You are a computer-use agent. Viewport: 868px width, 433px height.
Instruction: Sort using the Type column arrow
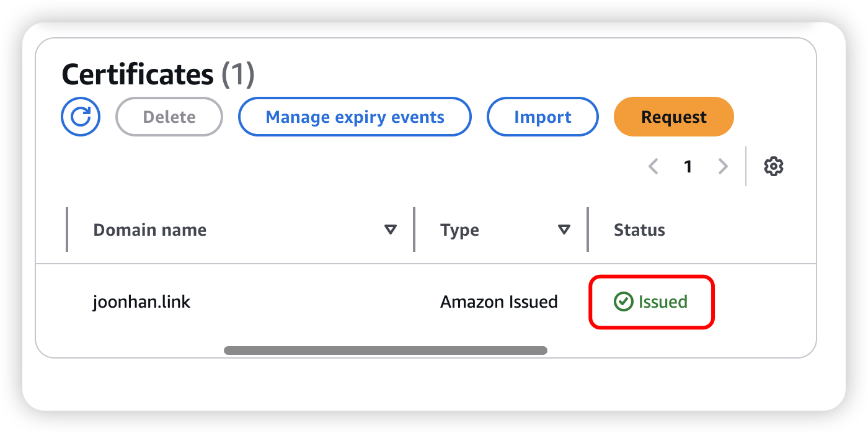564,230
